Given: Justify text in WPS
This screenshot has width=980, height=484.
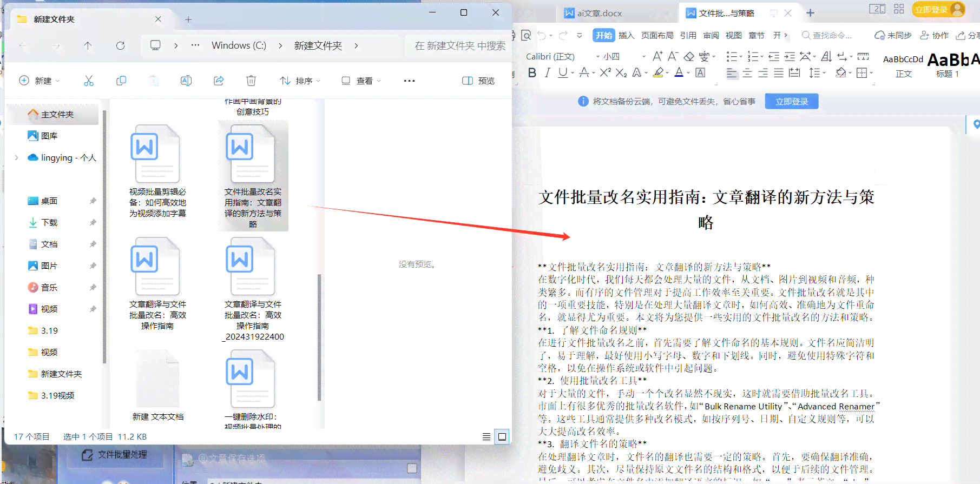Looking at the screenshot, I should pos(779,73).
